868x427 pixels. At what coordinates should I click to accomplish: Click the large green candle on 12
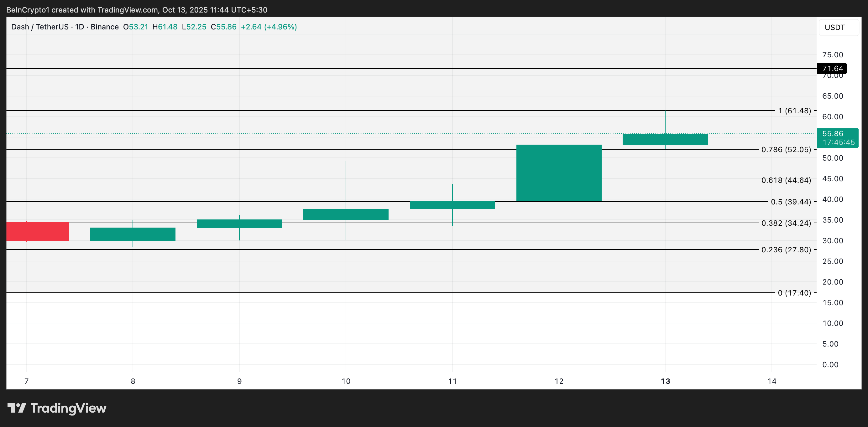click(559, 173)
